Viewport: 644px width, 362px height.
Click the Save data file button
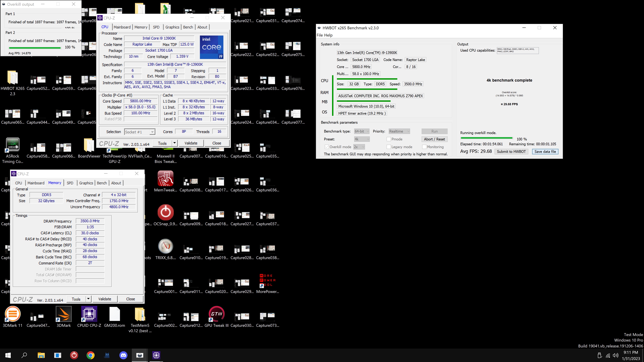click(545, 151)
